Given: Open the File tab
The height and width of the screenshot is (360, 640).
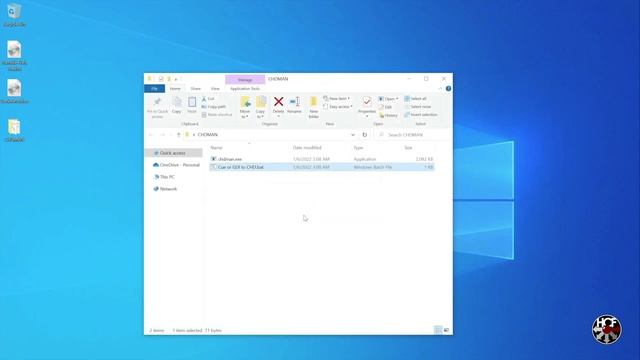Looking at the screenshot, I should click(154, 89).
